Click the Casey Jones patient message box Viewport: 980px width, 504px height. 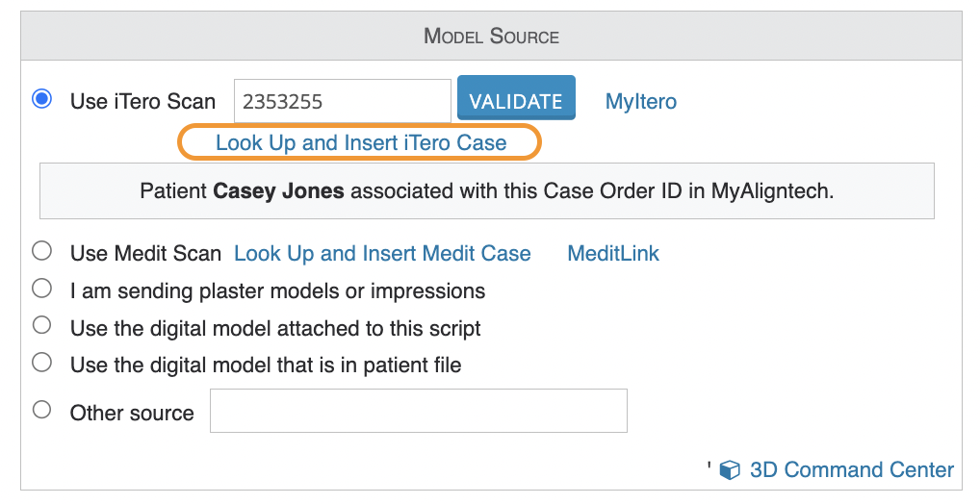coord(487,191)
